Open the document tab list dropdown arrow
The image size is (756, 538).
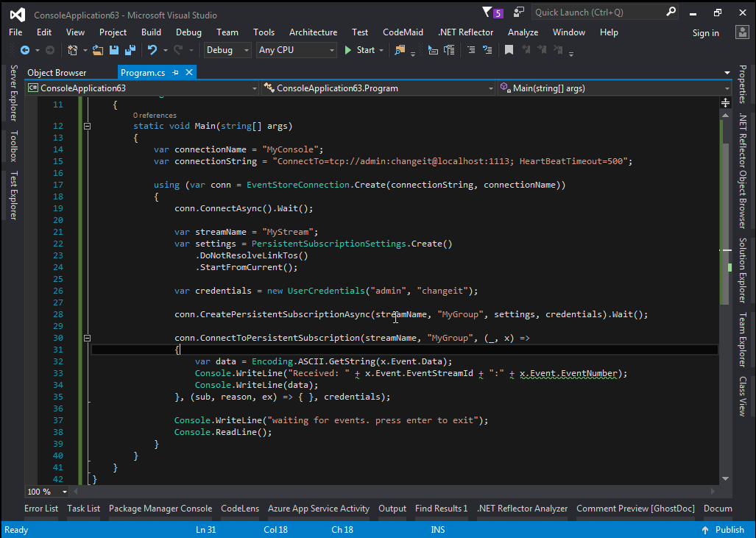tap(727, 73)
